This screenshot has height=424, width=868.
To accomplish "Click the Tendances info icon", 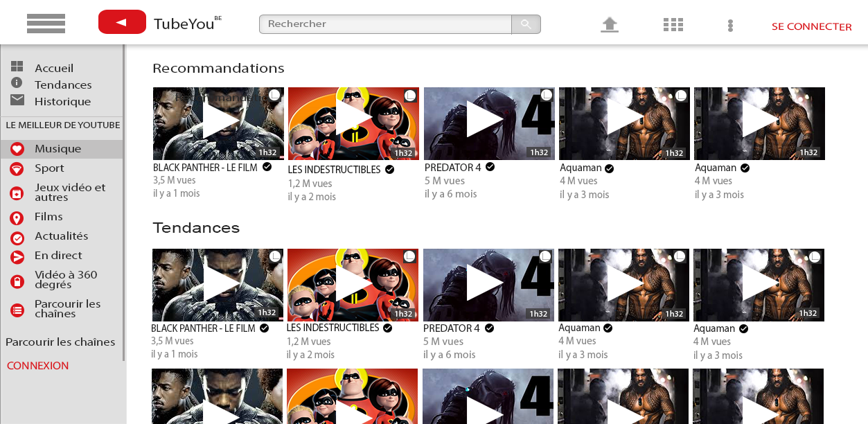I will (17, 82).
